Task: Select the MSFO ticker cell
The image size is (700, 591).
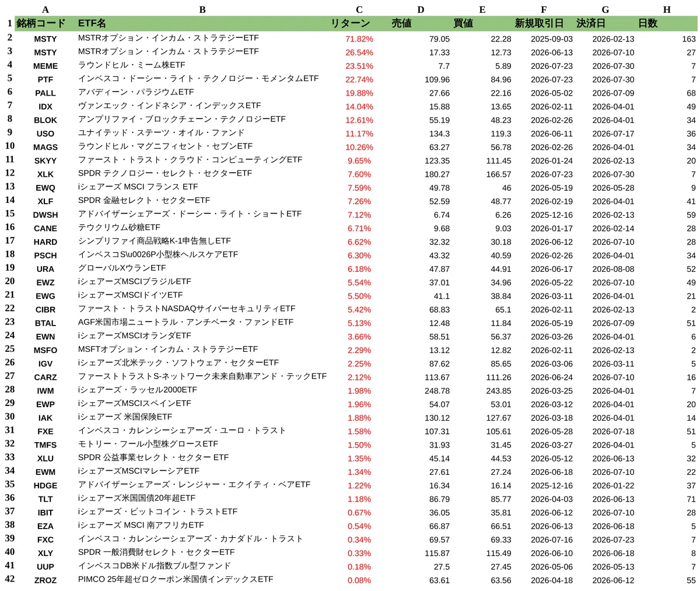Action: tap(45, 350)
